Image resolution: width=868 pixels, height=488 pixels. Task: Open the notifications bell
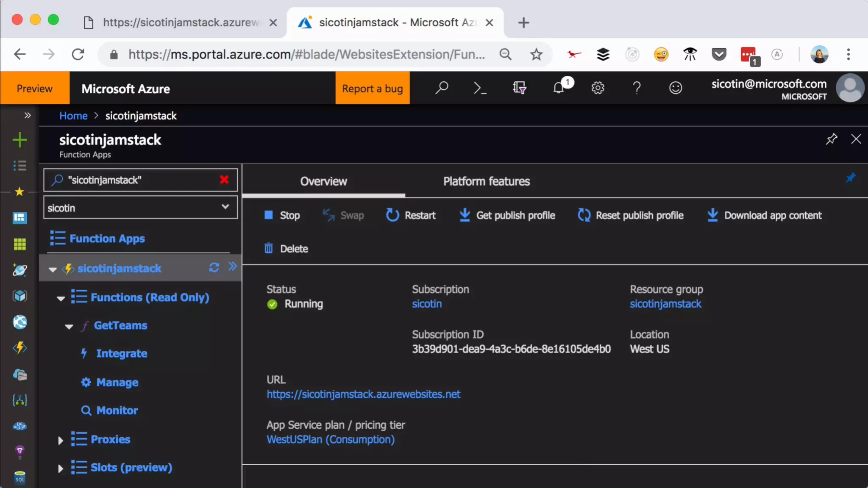click(559, 88)
